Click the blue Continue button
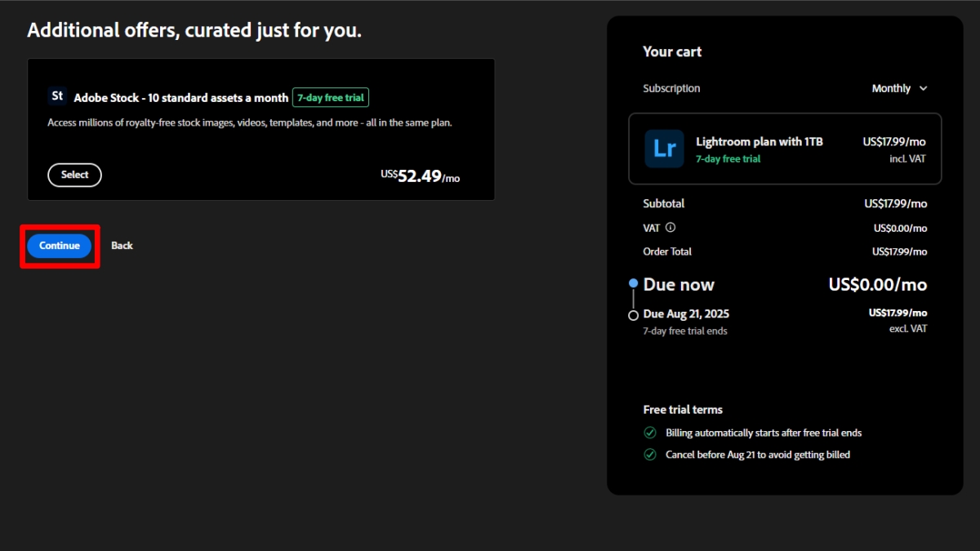980x551 pixels. pos(59,246)
